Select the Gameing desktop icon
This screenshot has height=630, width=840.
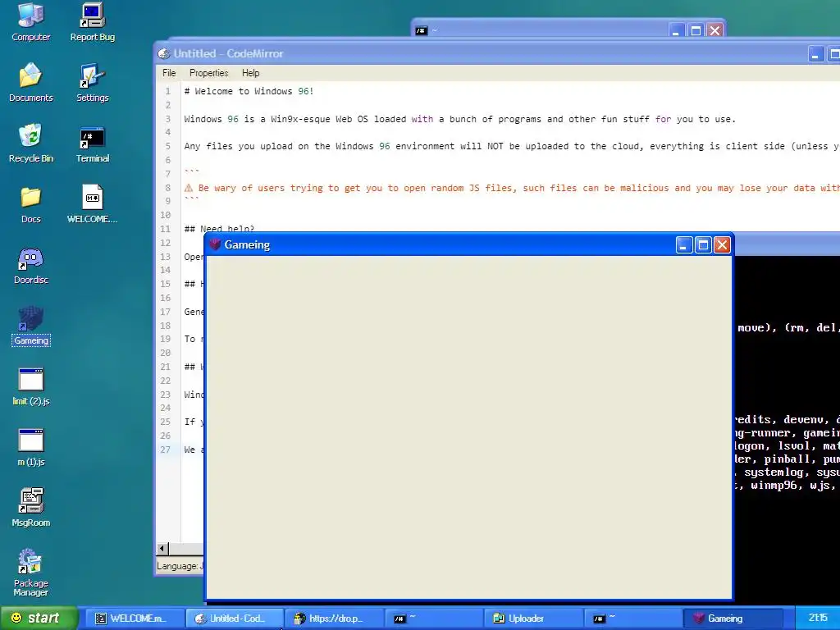tap(30, 325)
